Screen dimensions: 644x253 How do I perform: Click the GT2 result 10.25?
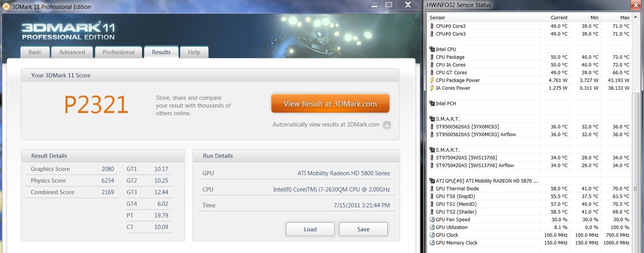(161, 181)
